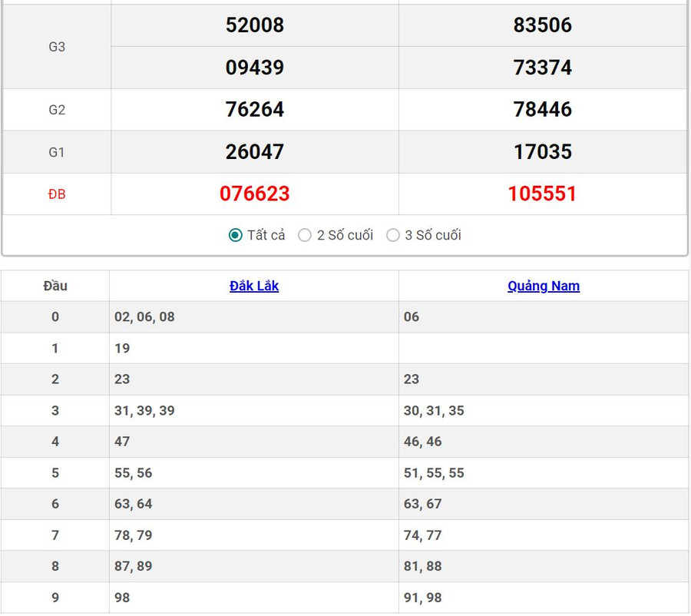Click the G2 number 78446
The height and width of the screenshot is (616, 691).
(542, 109)
